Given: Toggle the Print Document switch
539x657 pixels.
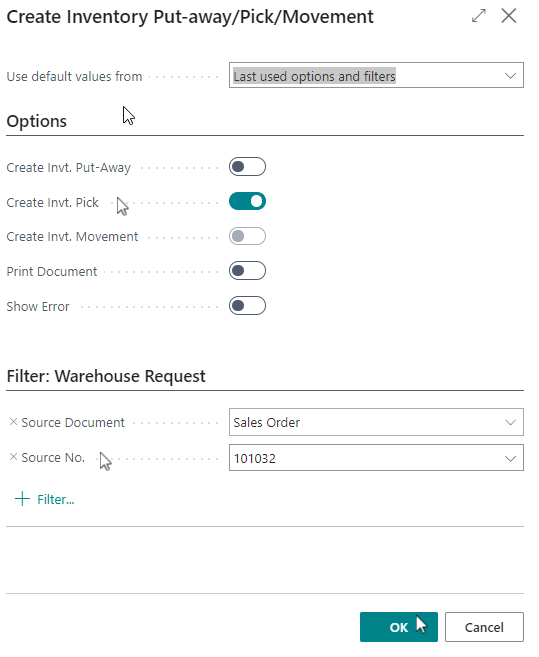Looking at the screenshot, I should (247, 271).
